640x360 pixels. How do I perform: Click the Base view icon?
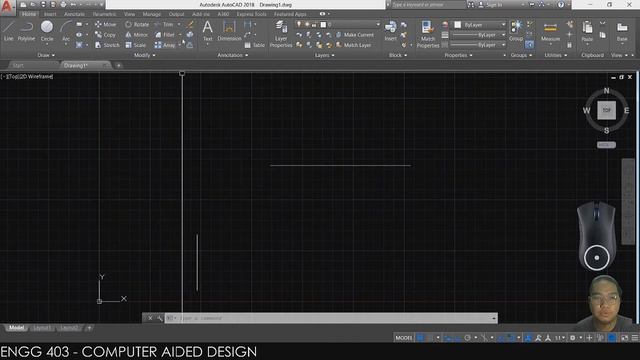pyautogui.click(x=622, y=31)
